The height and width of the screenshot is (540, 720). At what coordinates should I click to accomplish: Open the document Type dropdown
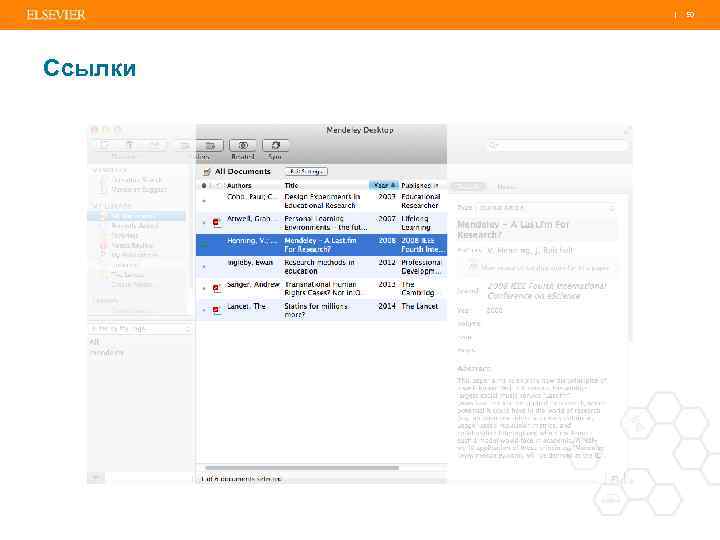point(546,208)
